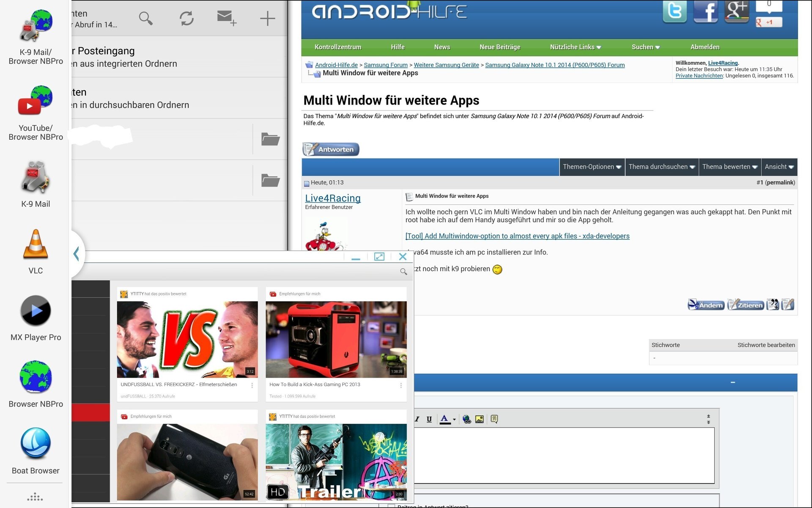The image size is (812, 508).
Task: Open Kontrollzentrum in the forum menu
Action: point(338,47)
